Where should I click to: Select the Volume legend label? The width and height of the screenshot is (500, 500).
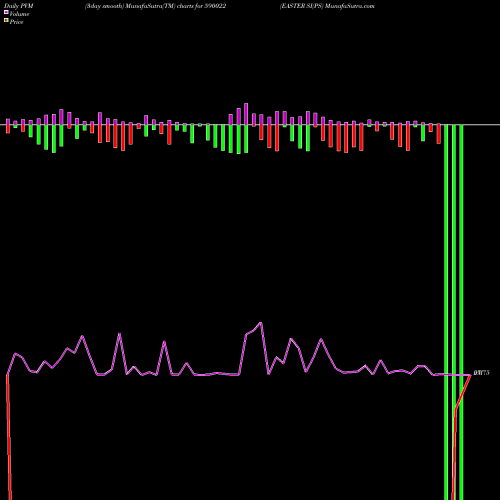point(19,14)
